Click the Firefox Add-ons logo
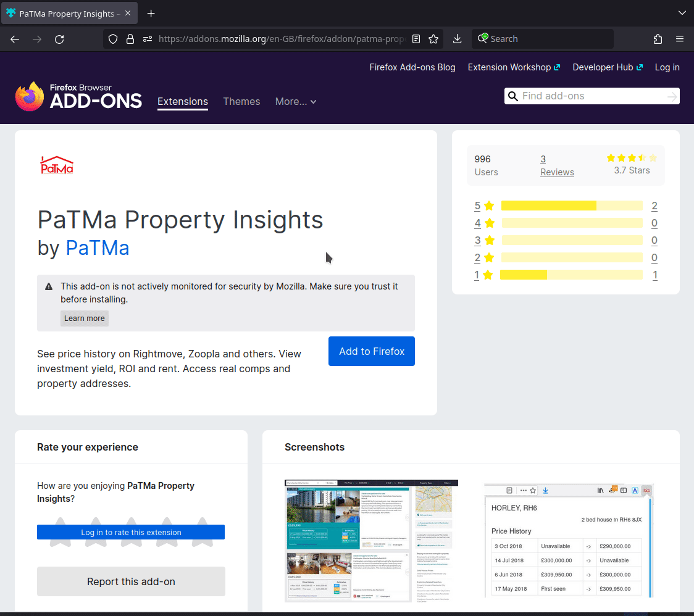This screenshot has width=694, height=616. (x=78, y=96)
